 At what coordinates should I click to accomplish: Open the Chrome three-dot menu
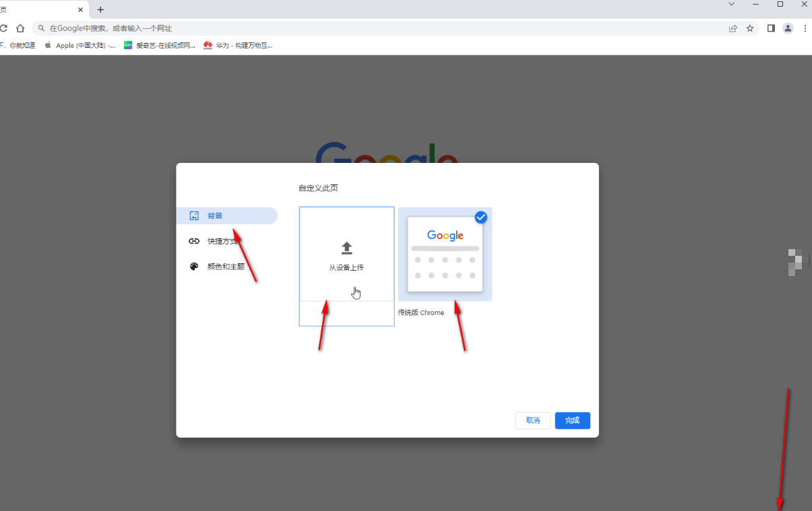pos(805,28)
